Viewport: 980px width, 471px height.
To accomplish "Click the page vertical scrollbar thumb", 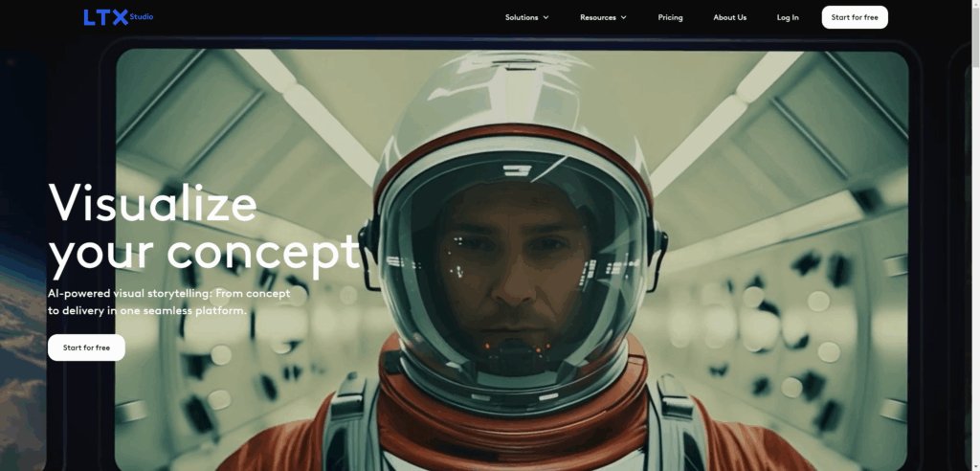I will [975, 36].
